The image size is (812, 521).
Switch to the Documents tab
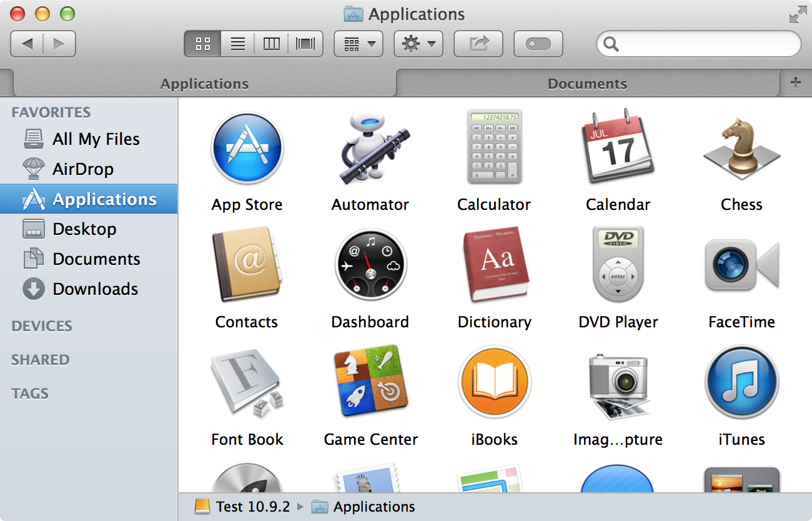587,84
